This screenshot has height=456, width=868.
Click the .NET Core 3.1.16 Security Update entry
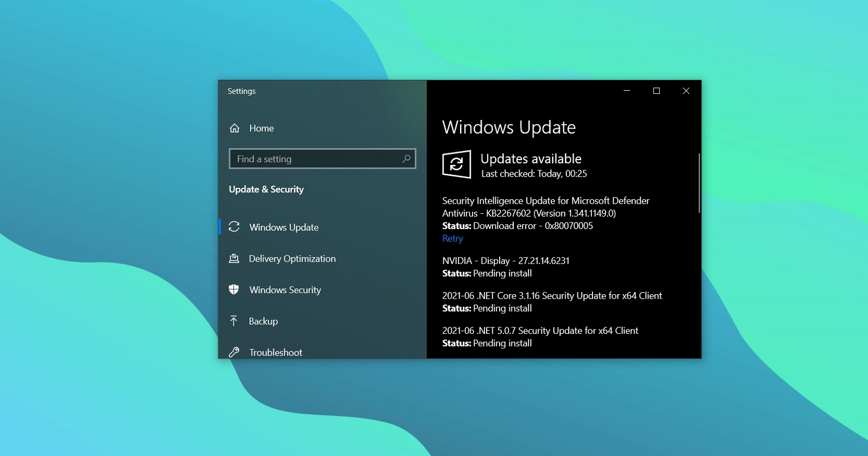(552, 296)
